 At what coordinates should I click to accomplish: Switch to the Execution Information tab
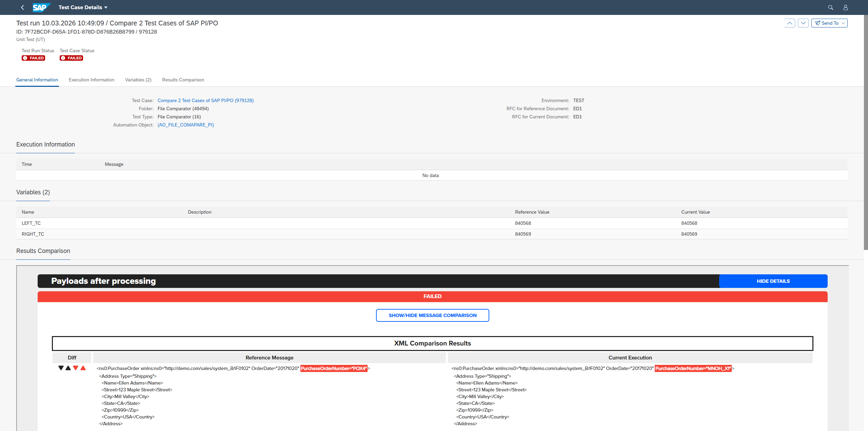click(92, 80)
